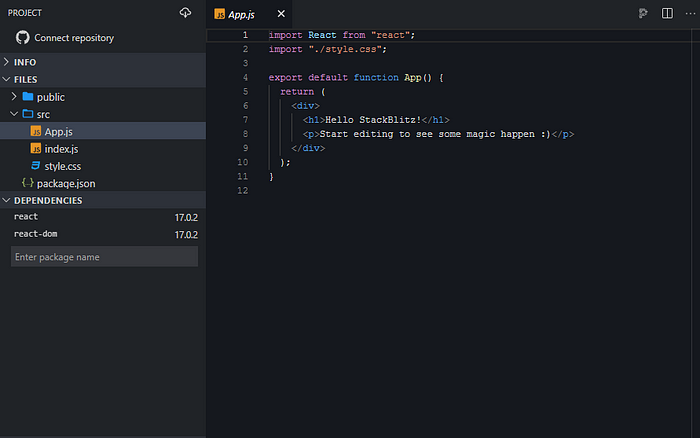
Task: Click the App.js tree file icon
Action: [36, 131]
